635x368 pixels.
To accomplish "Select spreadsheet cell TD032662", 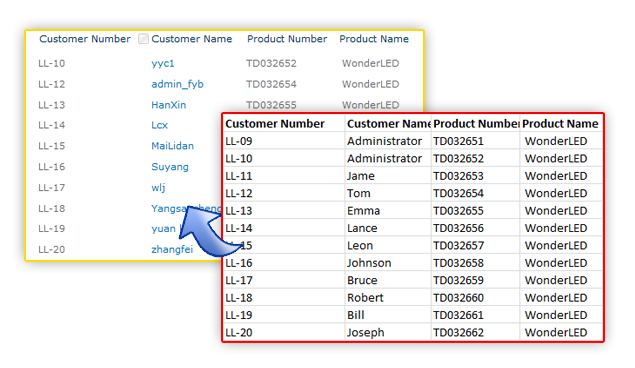I will pos(475,333).
